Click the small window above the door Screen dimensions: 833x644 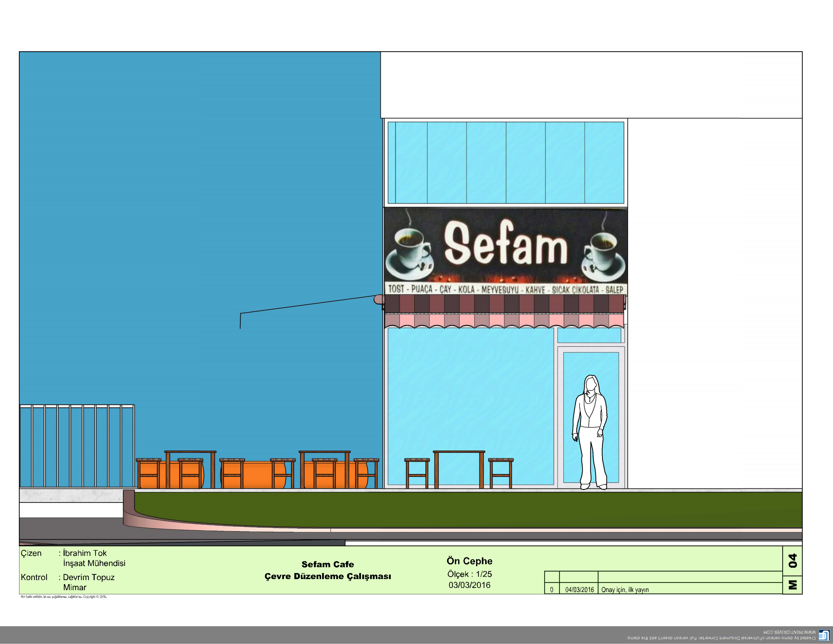[589, 335]
